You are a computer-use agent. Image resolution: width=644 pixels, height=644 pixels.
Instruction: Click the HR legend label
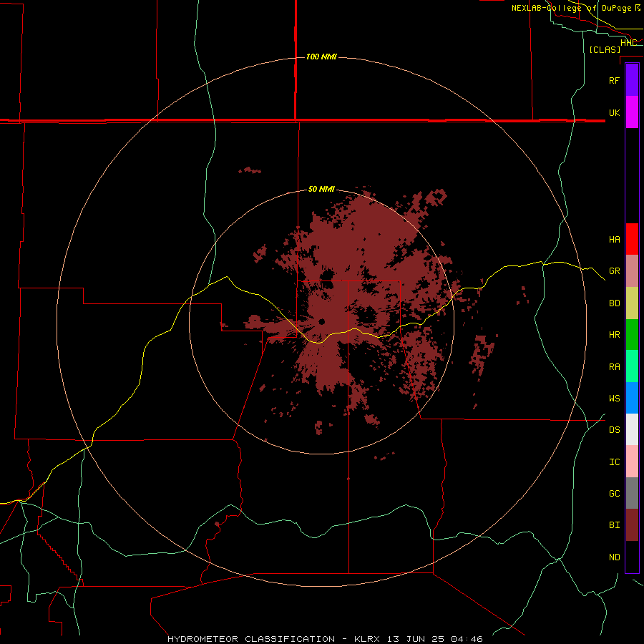(x=614, y=335)
